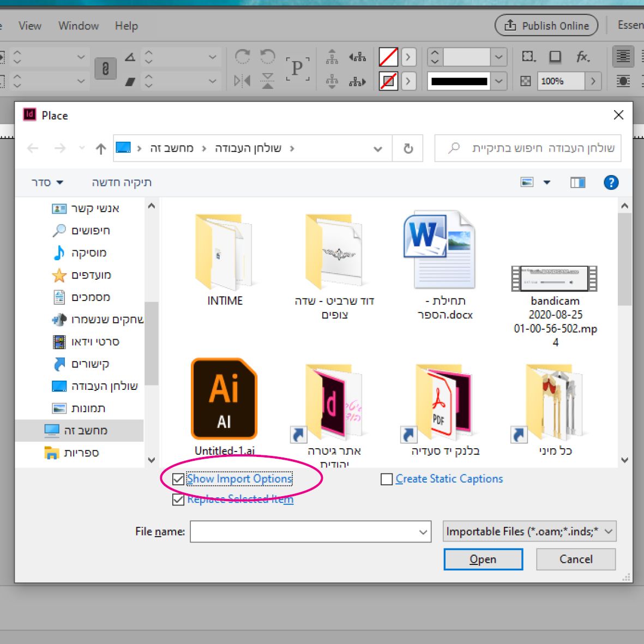Expand the opacity slider arrow
Image resolution: width=644 pixels, height=644 pixels.
(593, 81)
